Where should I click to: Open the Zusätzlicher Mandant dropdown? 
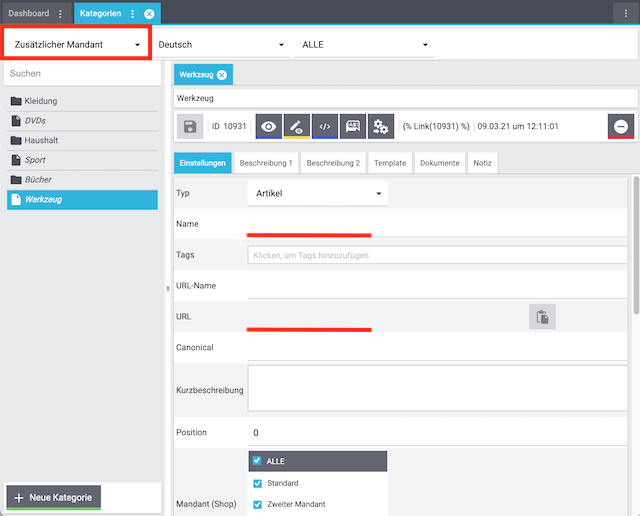(x=77, y=44)
